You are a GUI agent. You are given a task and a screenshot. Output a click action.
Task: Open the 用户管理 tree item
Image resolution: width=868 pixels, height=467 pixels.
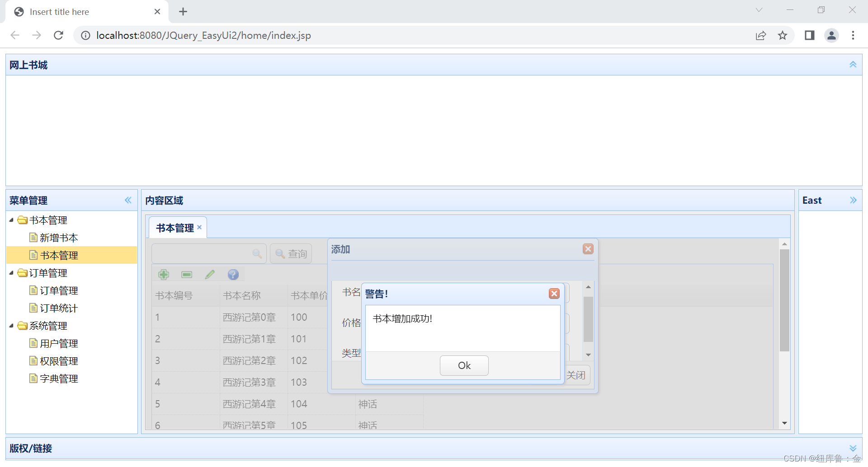pyautogui.click(x=59, y=343)
